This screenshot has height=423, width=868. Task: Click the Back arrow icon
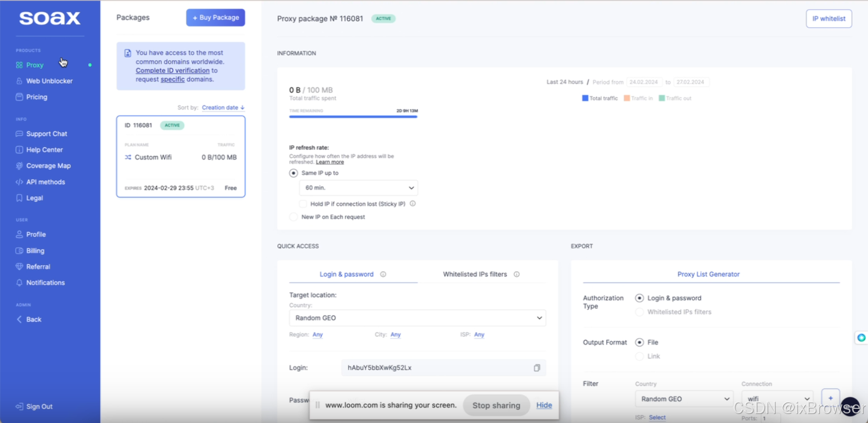tap(19, 320)
